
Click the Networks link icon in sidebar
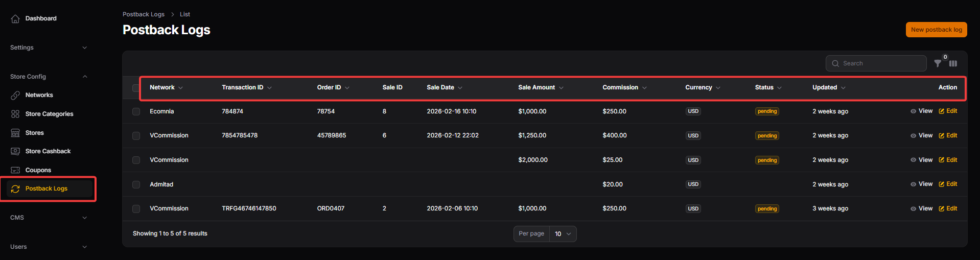point(15,96)
